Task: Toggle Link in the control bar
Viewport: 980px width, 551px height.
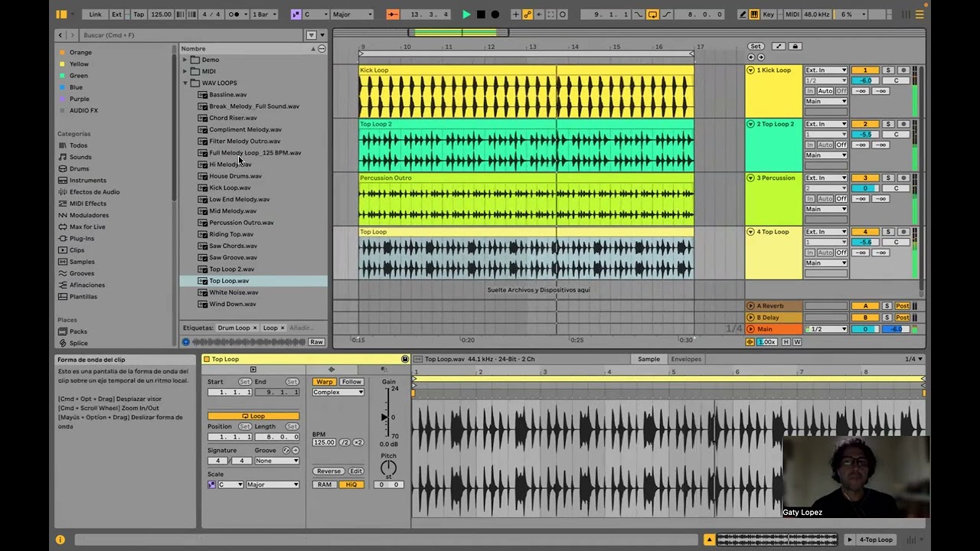Action: pos(95,15)
